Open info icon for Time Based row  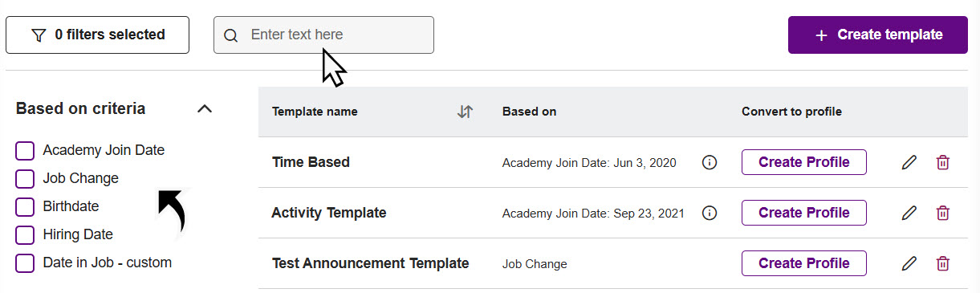pyautogui.click(x=709, y=162)
